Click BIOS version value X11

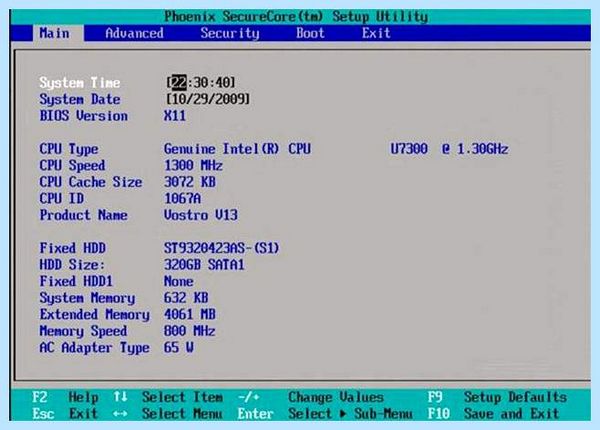(x=175, y=116)
